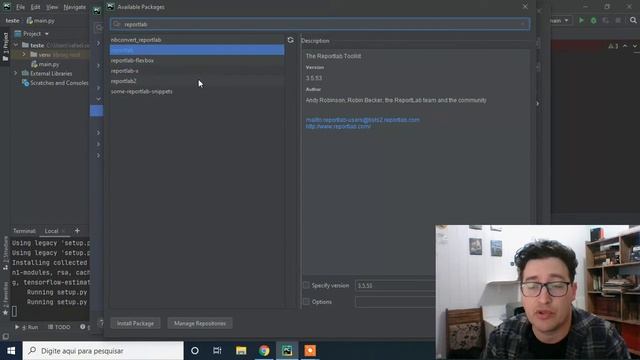Switch to PyCharm via the taskbar icon

click(x=287, y=351)
